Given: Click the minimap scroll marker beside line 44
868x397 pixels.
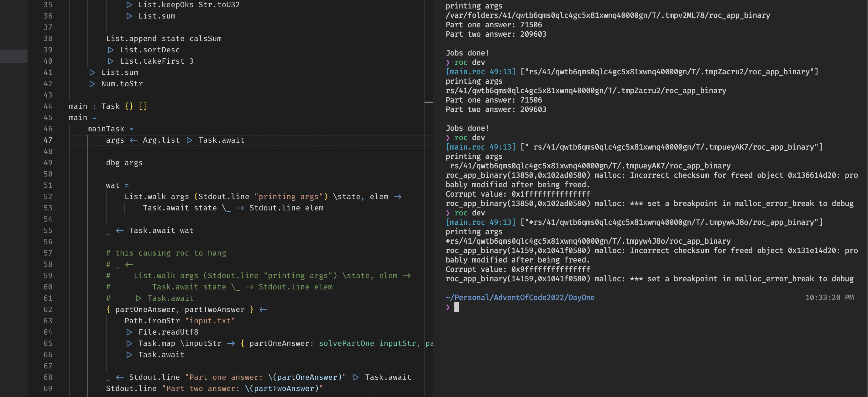Looking at the screenshot, I should click(x=429, y=102).
